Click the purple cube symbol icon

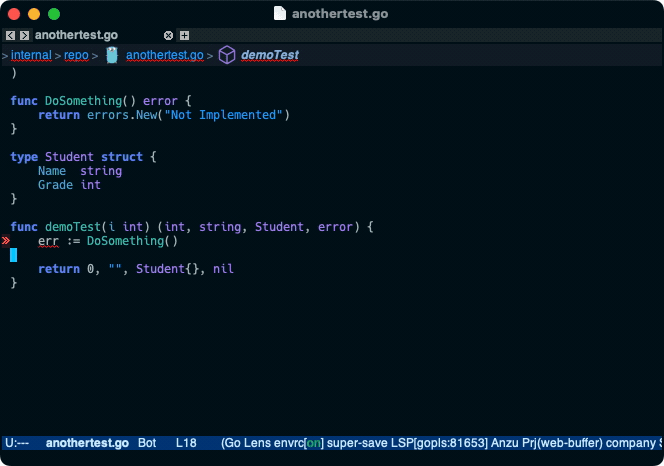click(227, 55)
